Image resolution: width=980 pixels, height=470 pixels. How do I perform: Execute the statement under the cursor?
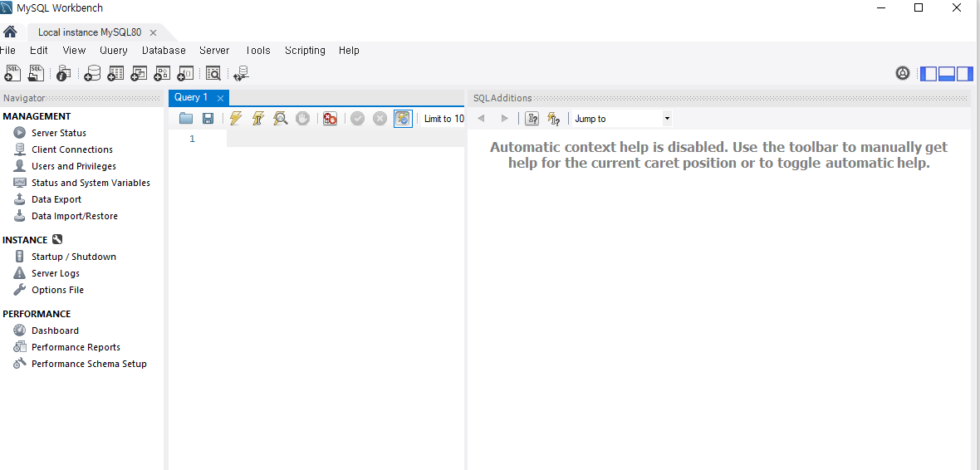point(258,118)
